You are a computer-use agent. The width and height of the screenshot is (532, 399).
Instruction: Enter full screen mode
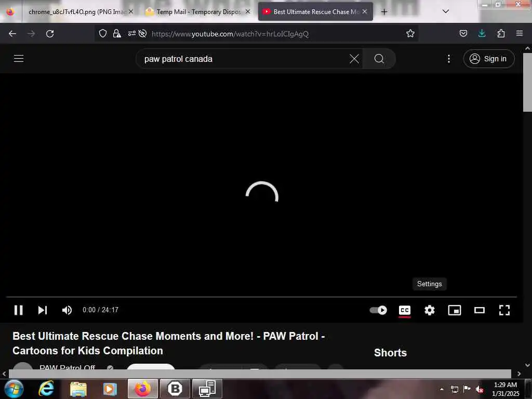(x=504, y=310)
